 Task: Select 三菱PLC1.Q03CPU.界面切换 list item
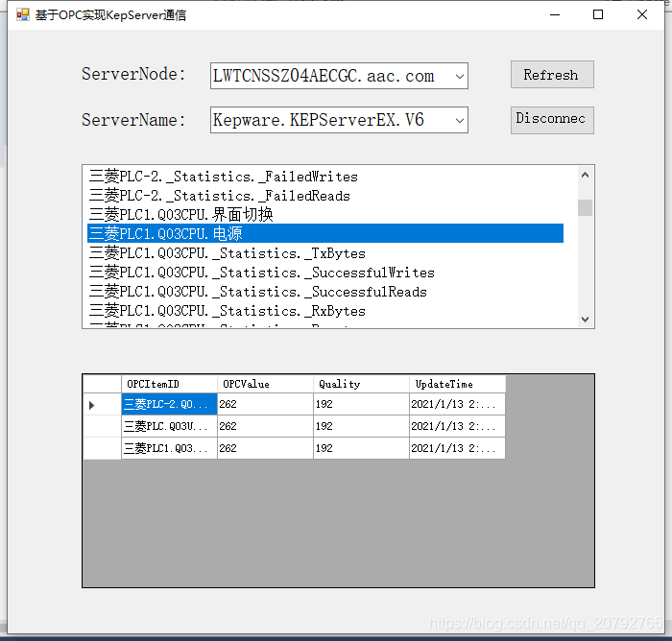[x=325, y=214]
